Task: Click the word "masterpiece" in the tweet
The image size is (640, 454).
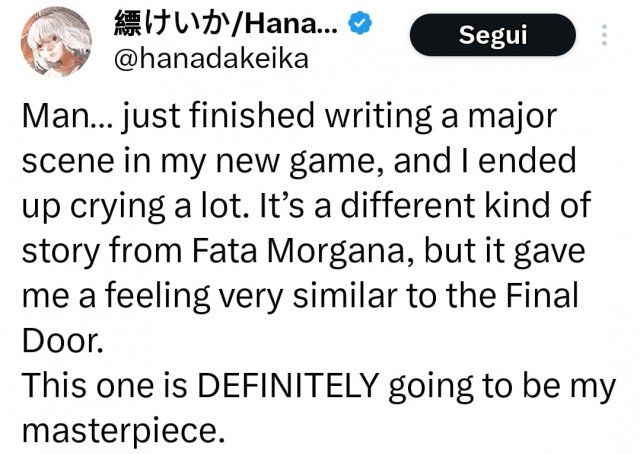Action: tap(117, 430)
